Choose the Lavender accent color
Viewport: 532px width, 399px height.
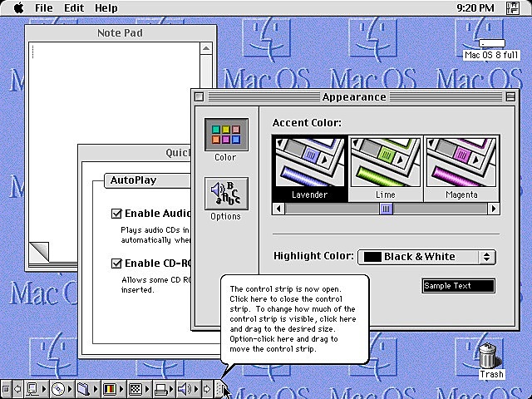[310, 169]
